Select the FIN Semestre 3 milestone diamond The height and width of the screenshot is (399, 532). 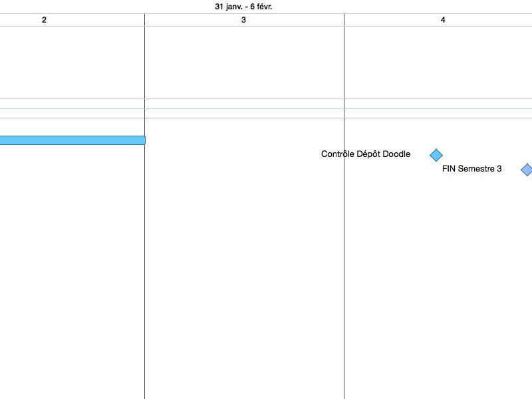coord(526,170)
